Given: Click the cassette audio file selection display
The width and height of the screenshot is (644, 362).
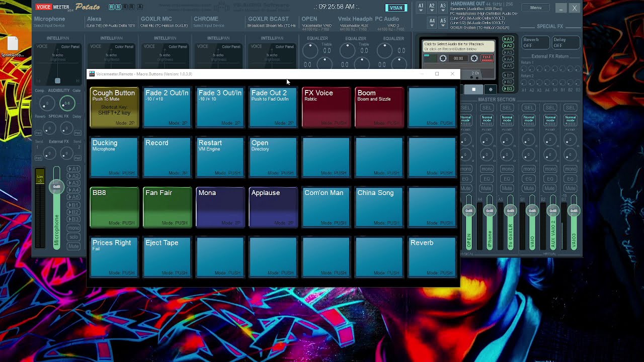Looking at the screenshot, I should [x=458, y=47].
